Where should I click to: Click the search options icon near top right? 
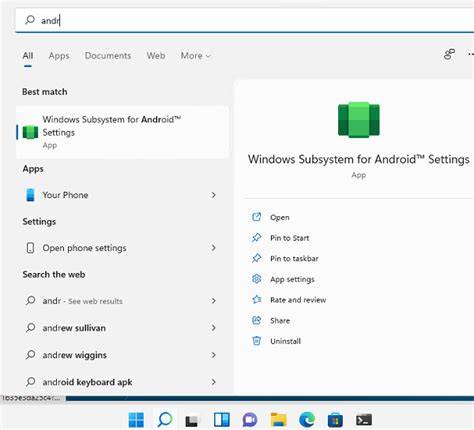click(x=449, y=54)
